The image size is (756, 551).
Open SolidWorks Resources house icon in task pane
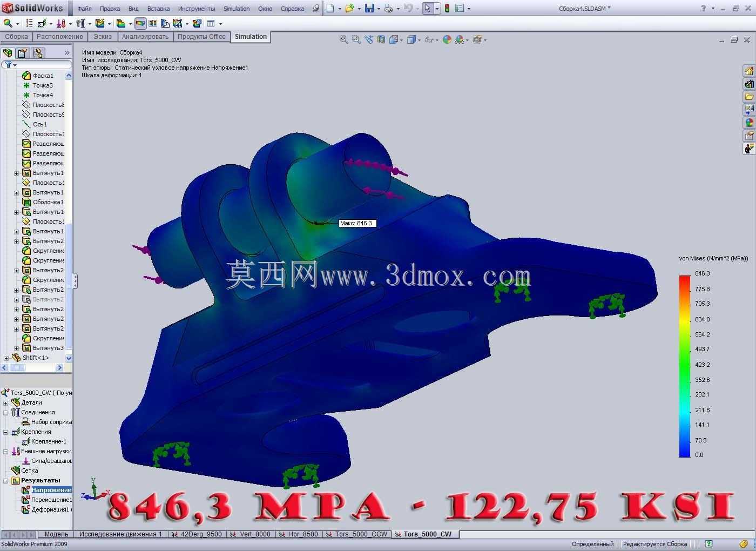[x=749, y=71]
